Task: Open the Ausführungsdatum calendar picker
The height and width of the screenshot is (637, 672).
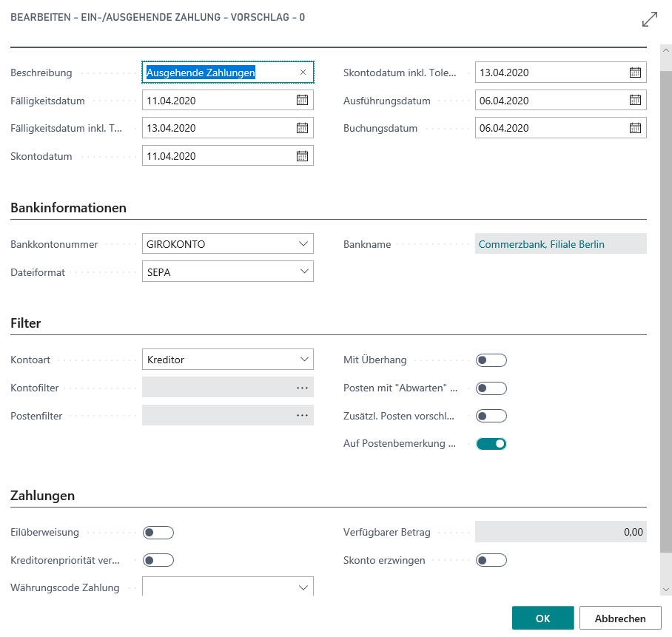Action: [x=635, y=101]
